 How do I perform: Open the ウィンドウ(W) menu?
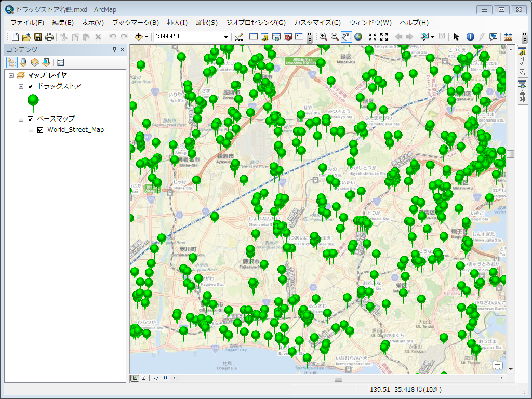click(370, 23)
